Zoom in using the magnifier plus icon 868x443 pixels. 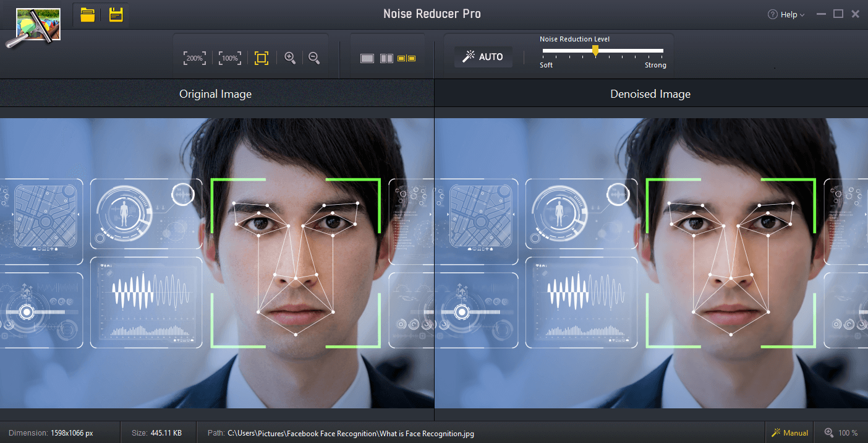coord(289,58)
